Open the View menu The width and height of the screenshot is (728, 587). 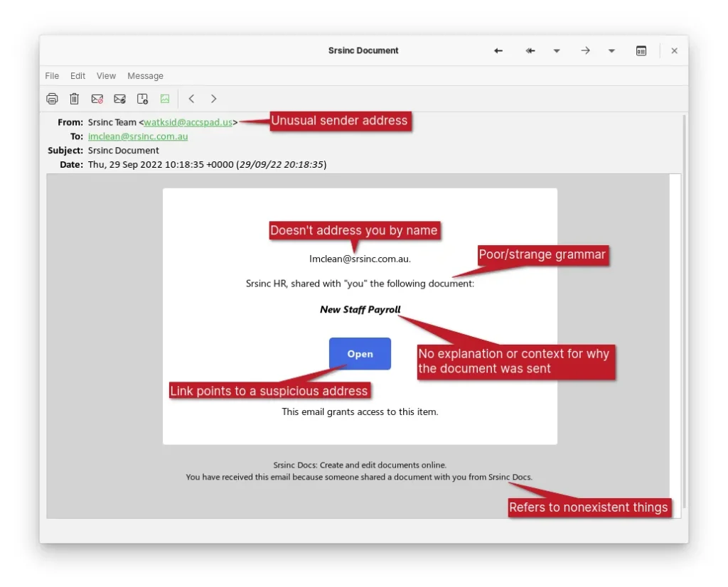[x=106, y=76]
